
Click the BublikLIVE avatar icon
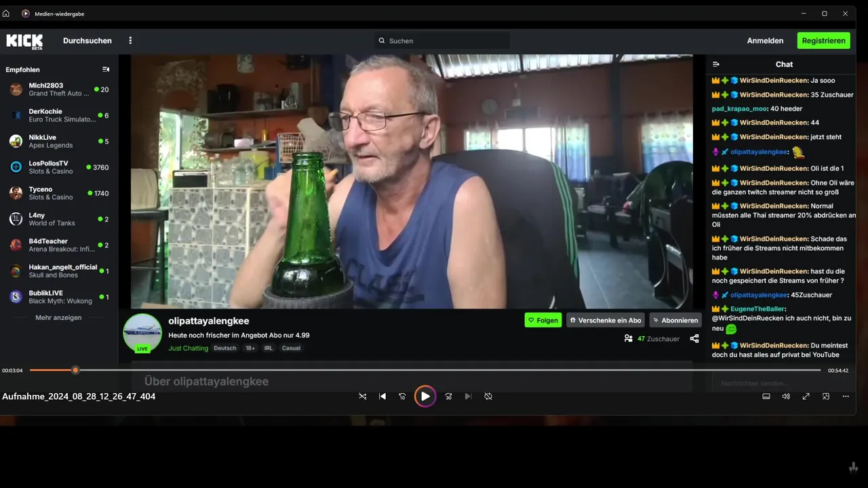[x=16, y=297]
